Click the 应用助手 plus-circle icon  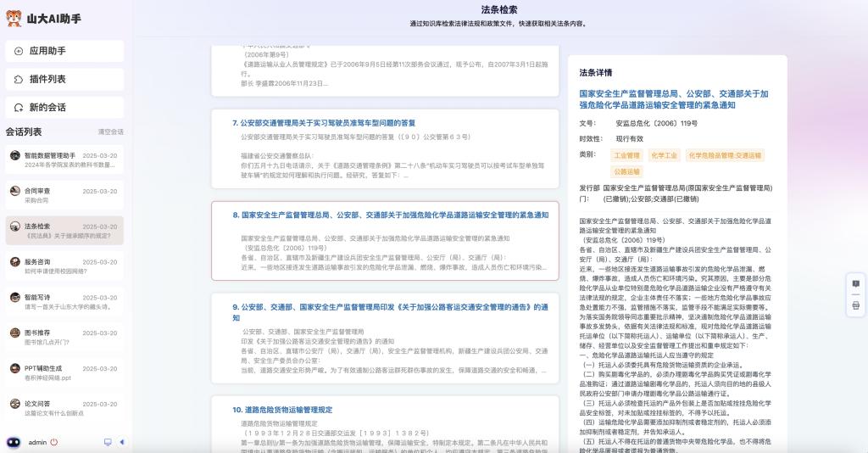pos(19,51)
